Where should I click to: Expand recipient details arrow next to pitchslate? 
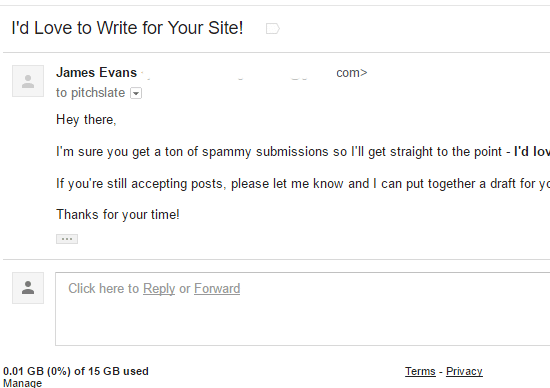coord(136,93)
